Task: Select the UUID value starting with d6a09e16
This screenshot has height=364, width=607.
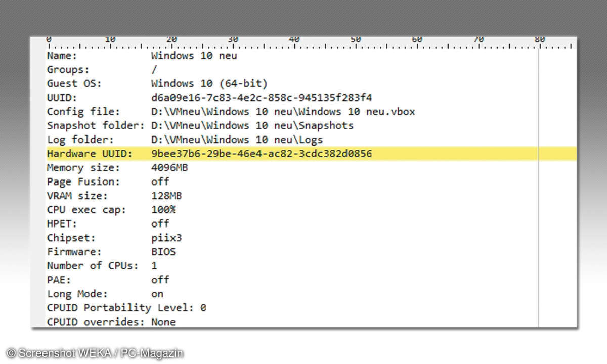Action: coord(262,98)
